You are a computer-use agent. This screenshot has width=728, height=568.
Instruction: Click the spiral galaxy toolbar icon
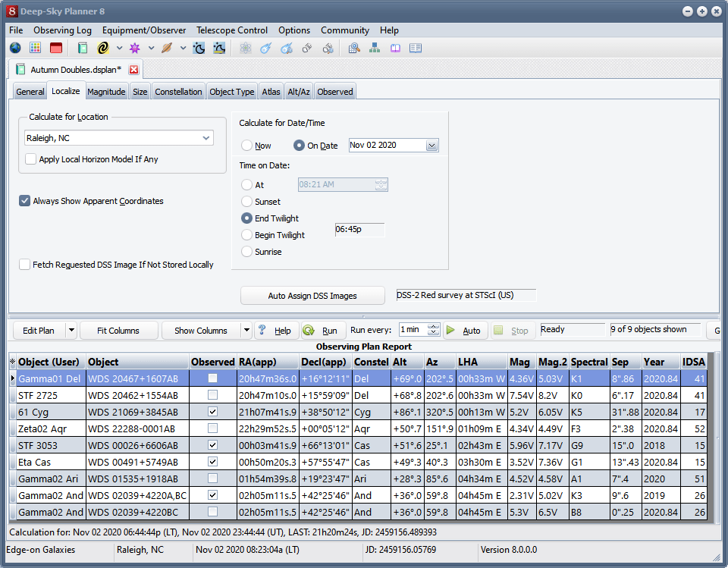tap(103, 48)
